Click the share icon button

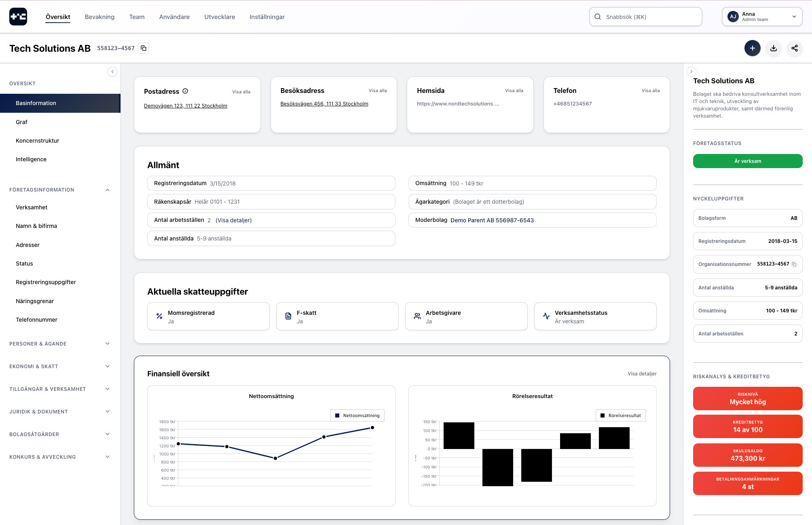794,48
